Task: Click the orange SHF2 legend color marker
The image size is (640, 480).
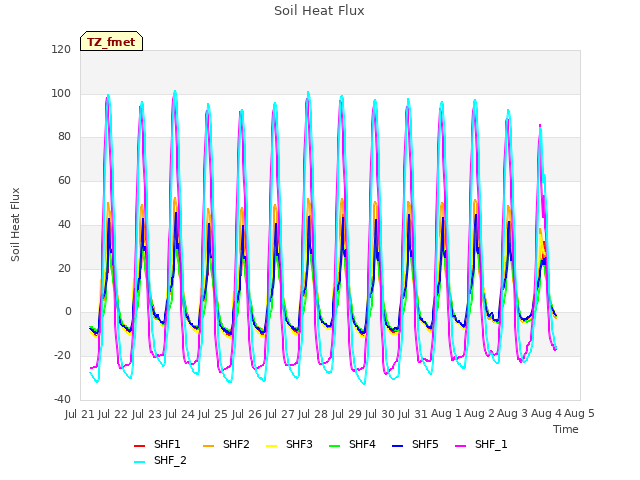Action: pyautogui.click(x=209, y=446)
